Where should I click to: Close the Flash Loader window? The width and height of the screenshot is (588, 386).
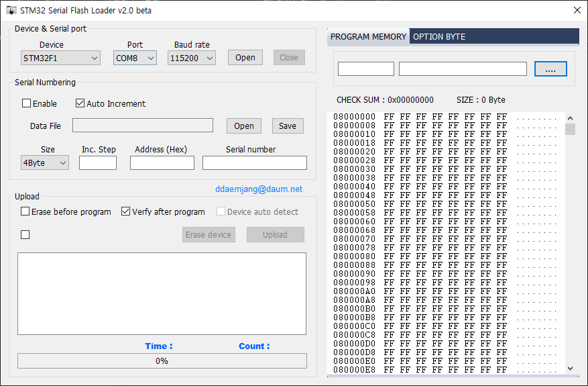[577, 10]
